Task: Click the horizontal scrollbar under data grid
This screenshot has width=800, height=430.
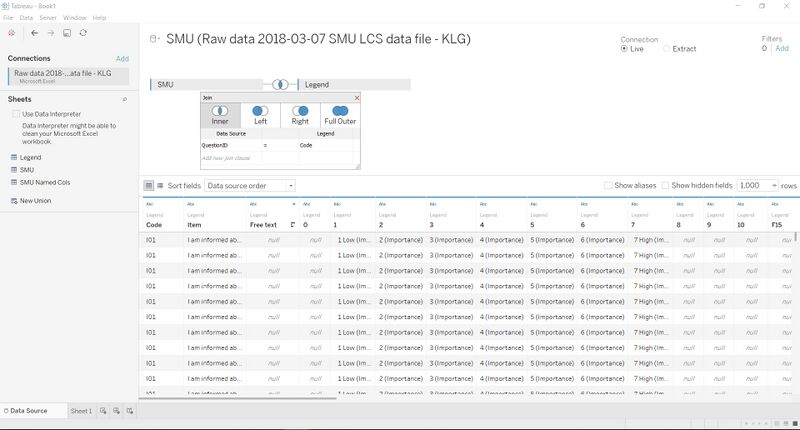Action: click(238, 398)
